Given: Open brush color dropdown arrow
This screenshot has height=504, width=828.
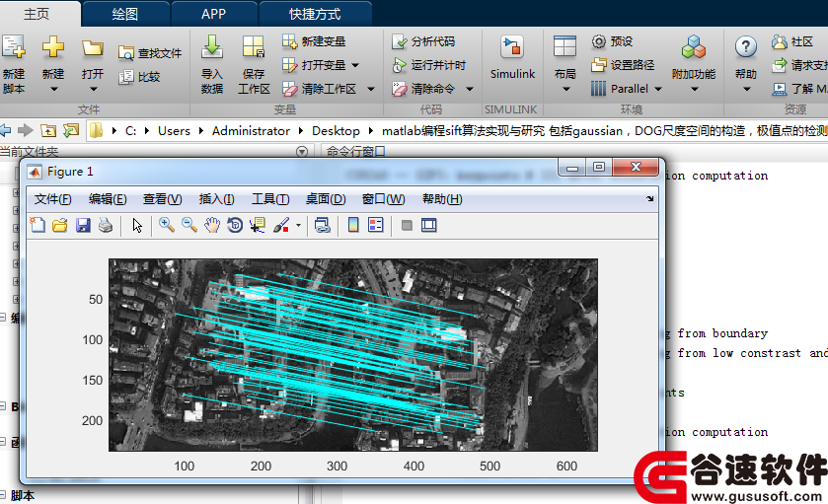Looking at the screenshot, I should coord(298,225).
